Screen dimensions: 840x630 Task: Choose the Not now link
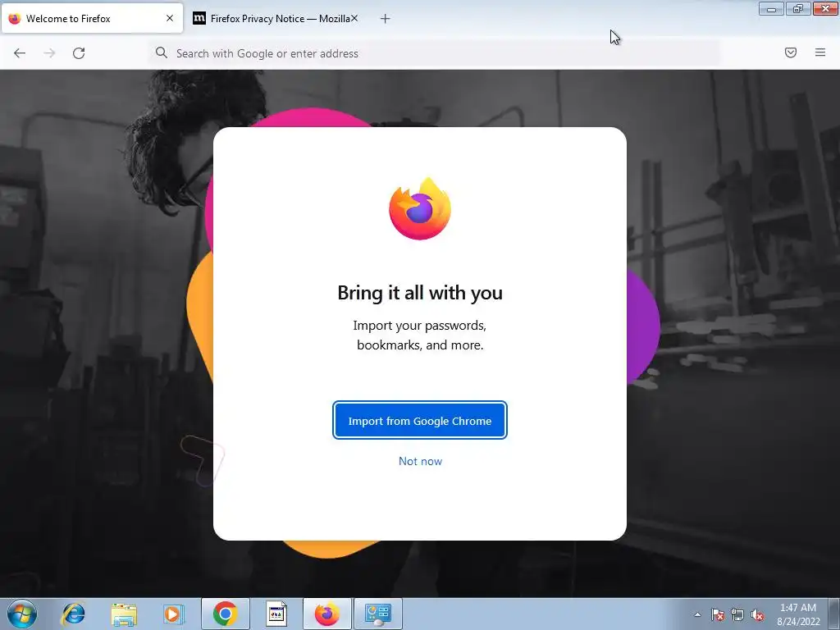(420, 461)
